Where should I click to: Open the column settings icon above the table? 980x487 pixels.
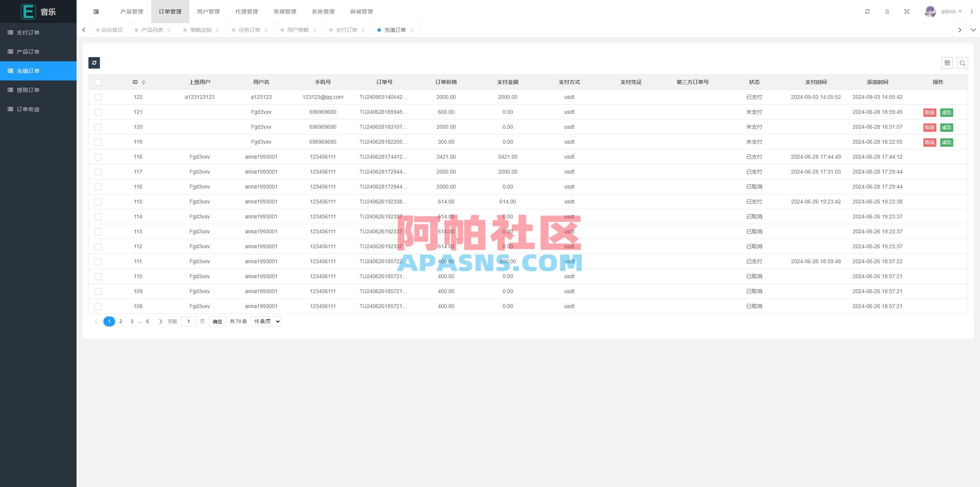pyautogui.click(x=947, y=63)
